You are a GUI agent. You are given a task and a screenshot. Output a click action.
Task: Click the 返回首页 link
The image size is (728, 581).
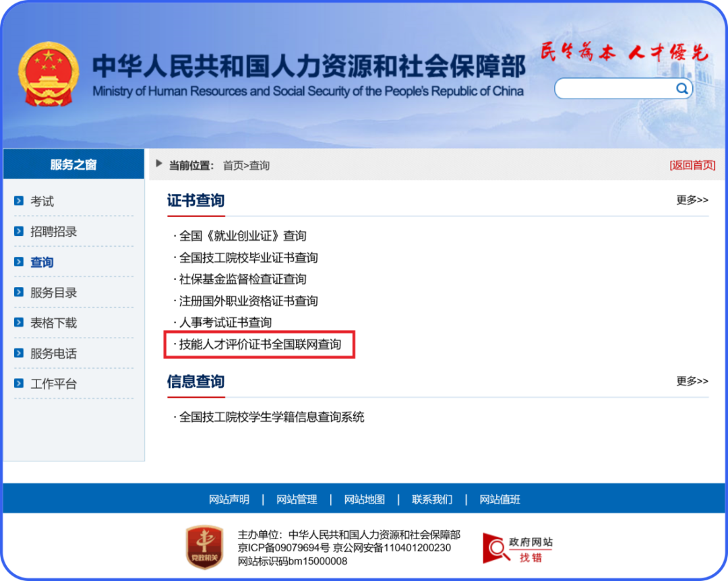coord(692,165)
